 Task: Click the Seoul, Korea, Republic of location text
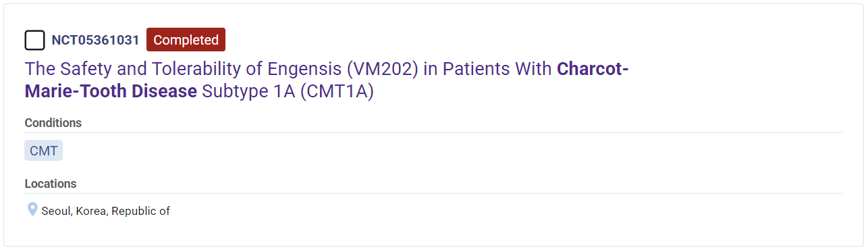106,211
